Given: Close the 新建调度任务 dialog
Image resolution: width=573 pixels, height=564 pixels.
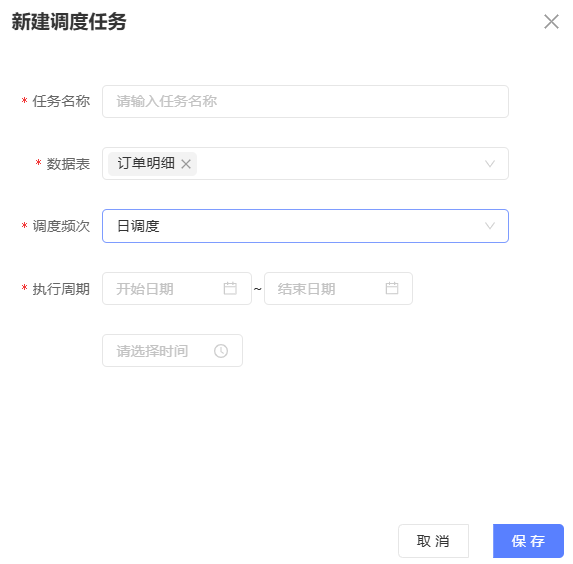Looking at the screenshot, I should pos(551,22).
